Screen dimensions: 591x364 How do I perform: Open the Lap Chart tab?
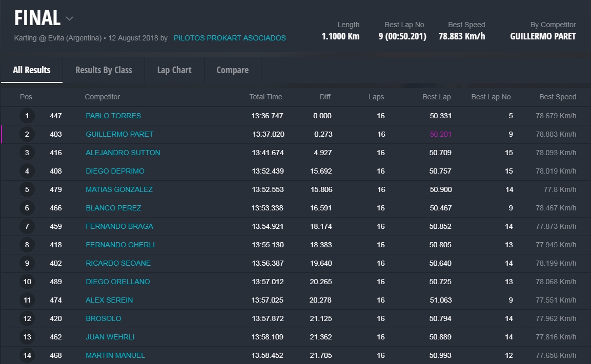click(174, 70)
